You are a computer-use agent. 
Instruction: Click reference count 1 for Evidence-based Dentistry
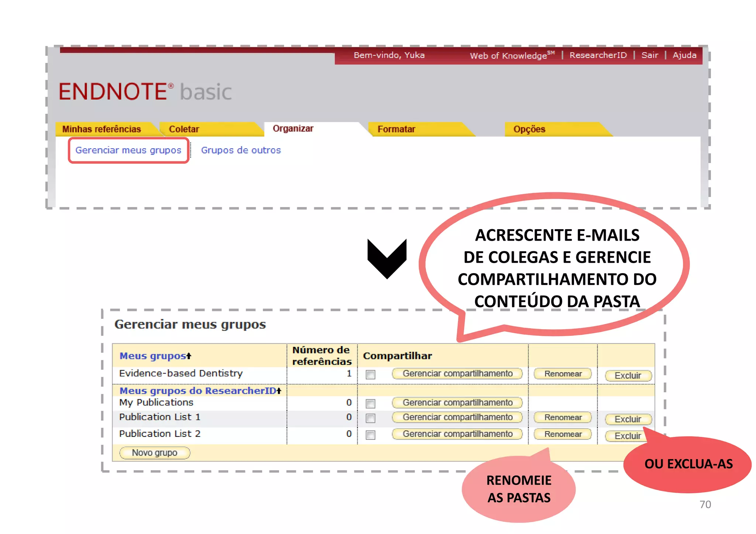pos(349,373)
